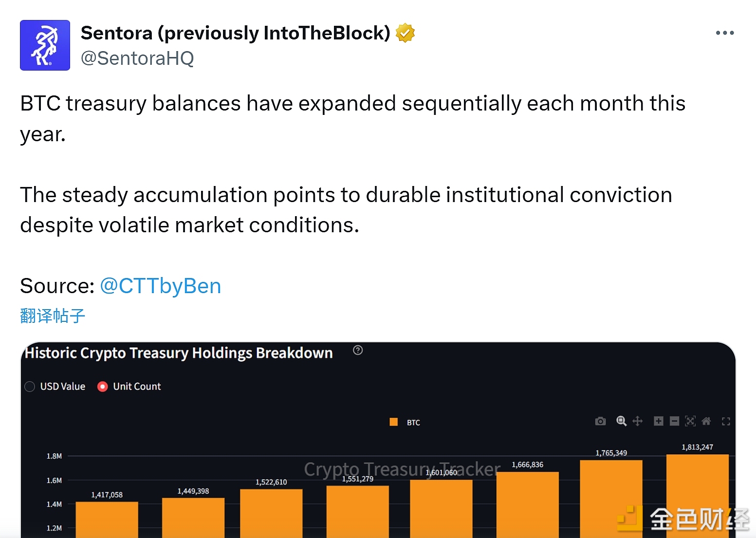Image resolution: width=756 pixels, height=538 pixels.
Task: Open the @SentoraHQ handle
Action: coord(137,58)
